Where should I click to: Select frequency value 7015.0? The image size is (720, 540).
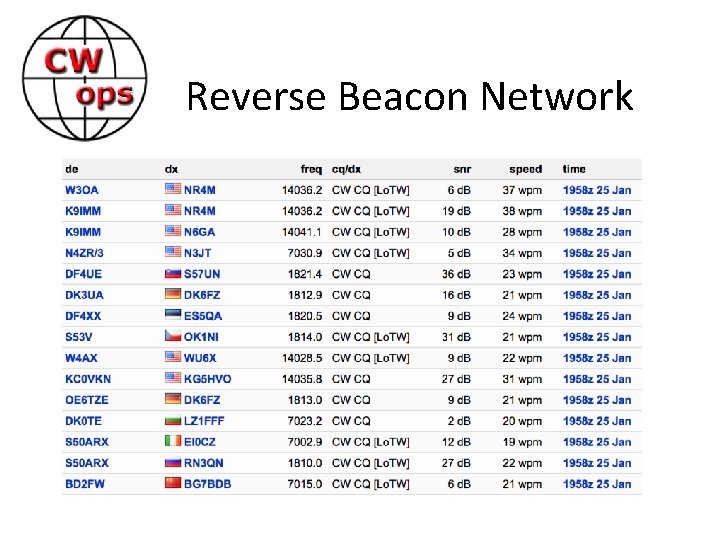(x=305, y=484)
